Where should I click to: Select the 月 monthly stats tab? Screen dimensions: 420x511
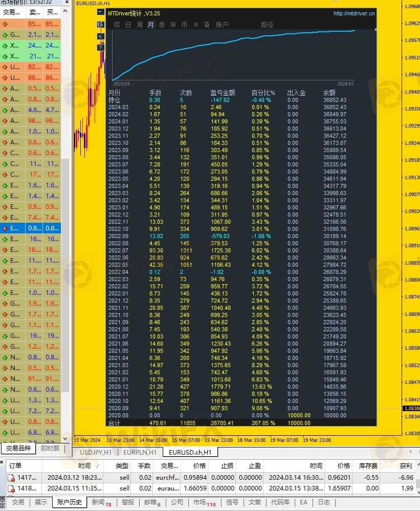[151, 25]
